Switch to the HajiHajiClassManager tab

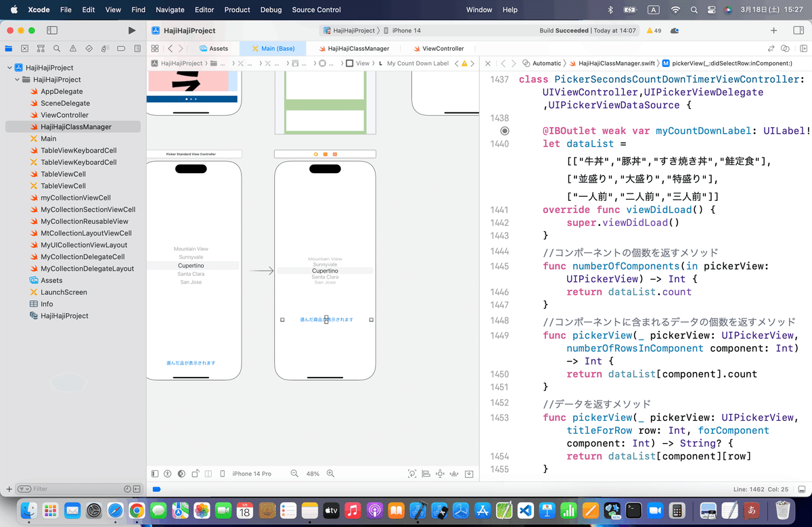point(353,49)
